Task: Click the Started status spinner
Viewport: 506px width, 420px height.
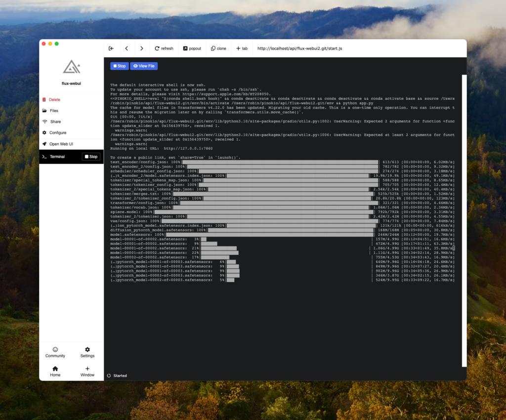Action: point(109,376)
